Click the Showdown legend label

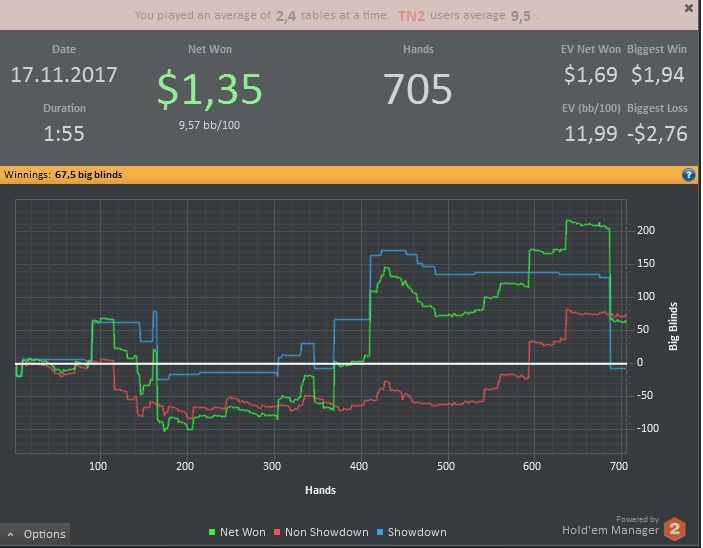[x=417, y=532]
